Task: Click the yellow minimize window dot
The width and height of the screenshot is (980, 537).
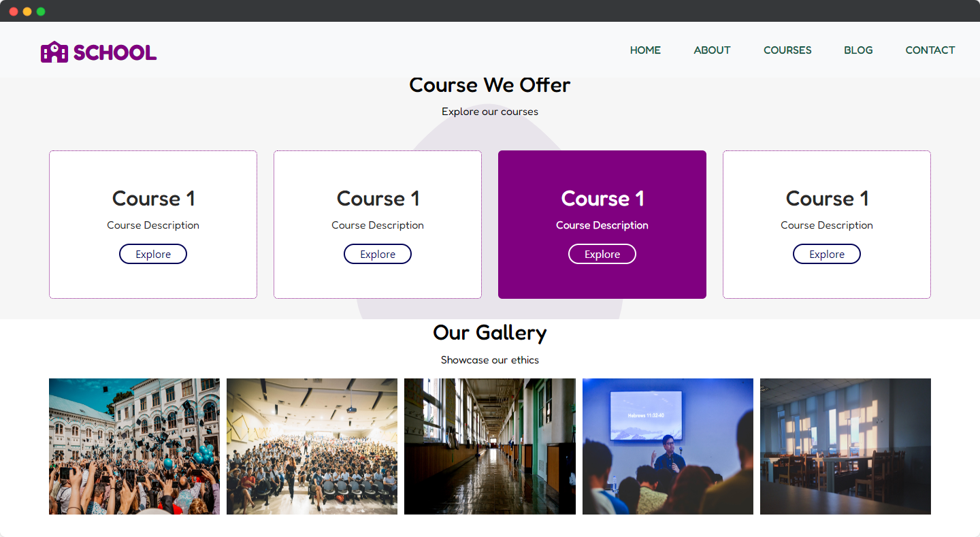Action: tap(27, 12)
